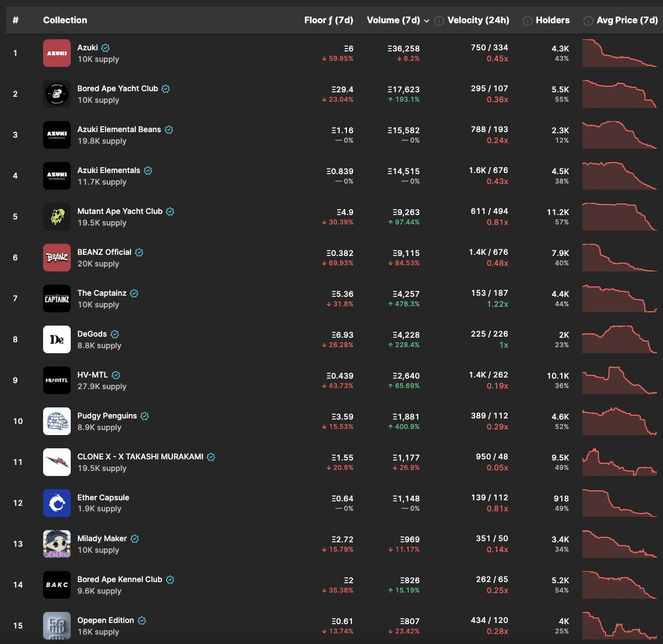Click The Captainz velocity 1.22x value
This screenshot has height=644, width=663.
click(498, 304)
